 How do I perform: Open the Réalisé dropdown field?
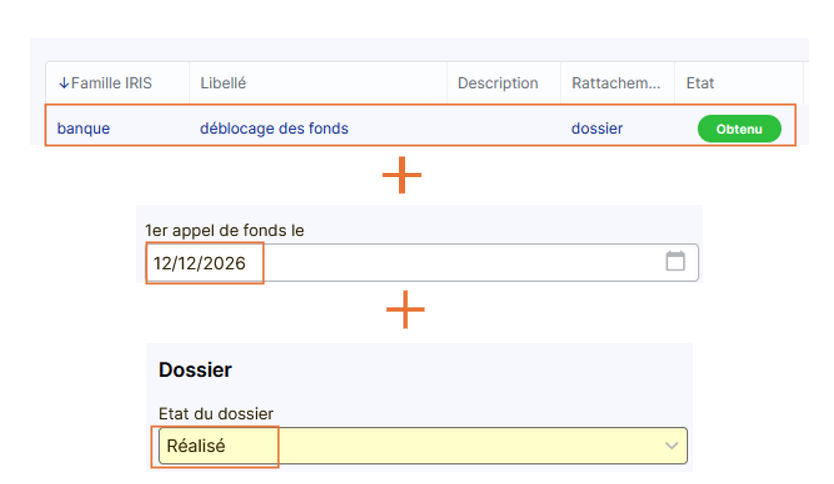(420, 446)
